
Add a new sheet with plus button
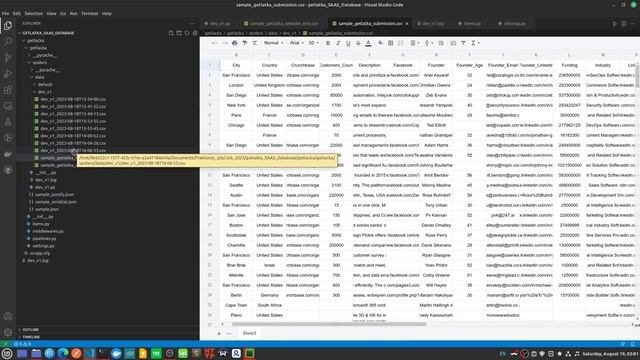(x=219, y=333)
